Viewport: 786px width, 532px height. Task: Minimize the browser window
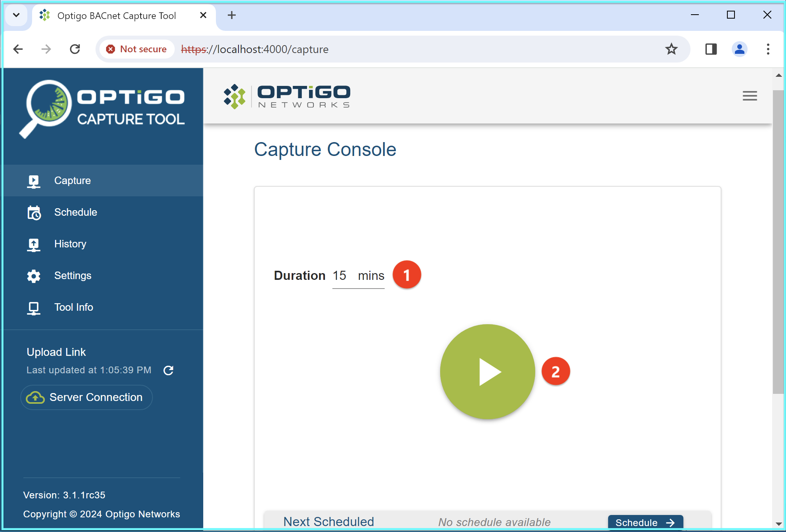coord(695,15)
